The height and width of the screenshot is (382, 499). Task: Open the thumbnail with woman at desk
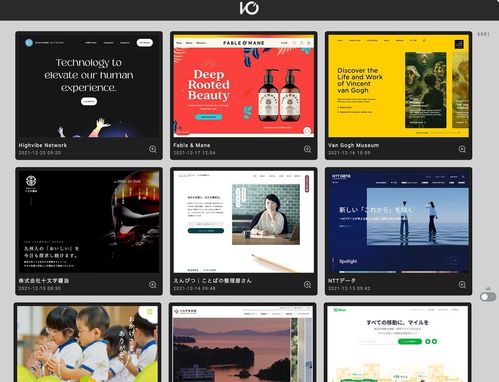[x=244, y=222]
